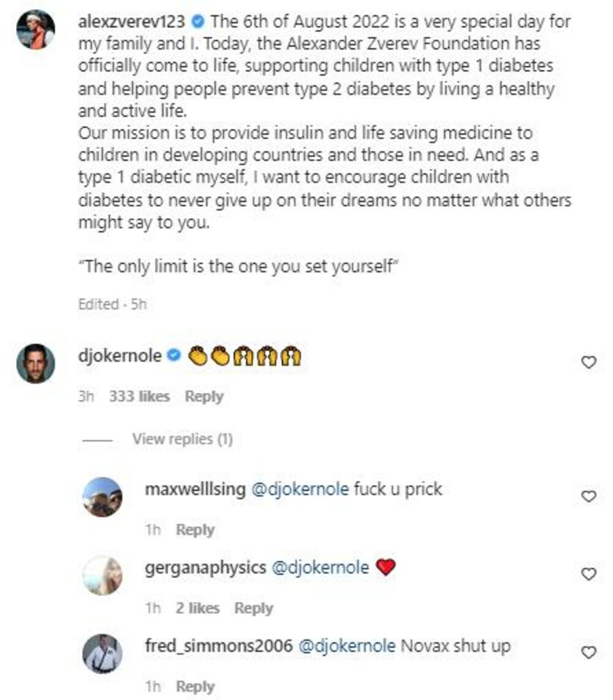613x700 pixels.
Task: Click maxwelllsing's profile avatar
Action: [x=102, y=497]
